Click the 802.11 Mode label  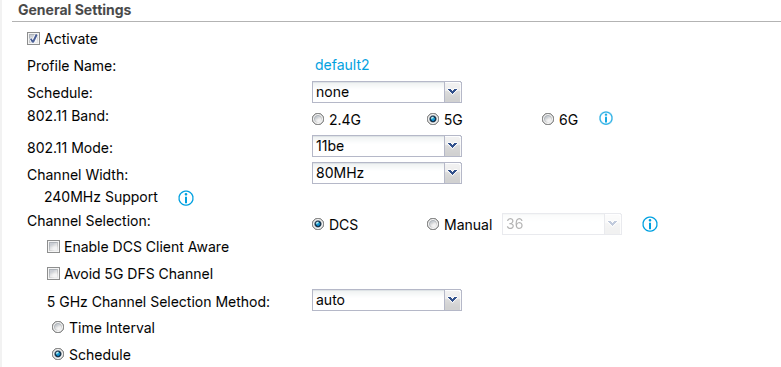pyautogui.click(x=70, y=148)
